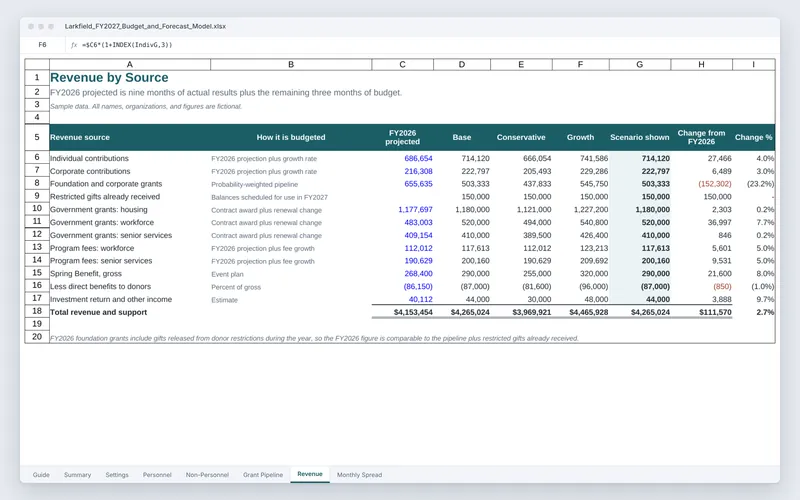Switch to the Grant Pipeline sheet tab
The height and width of the screenshot is (500, 800).
coord(263,474)
